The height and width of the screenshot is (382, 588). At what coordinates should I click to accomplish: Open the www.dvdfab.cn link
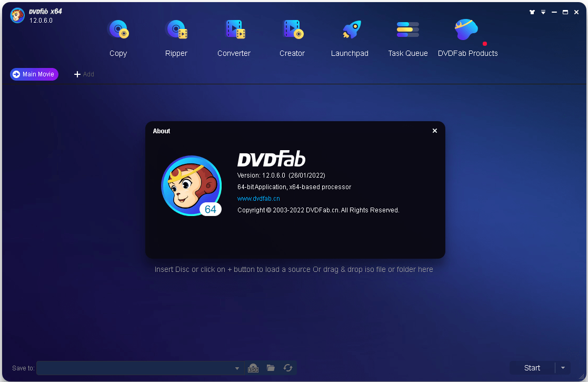258,199
